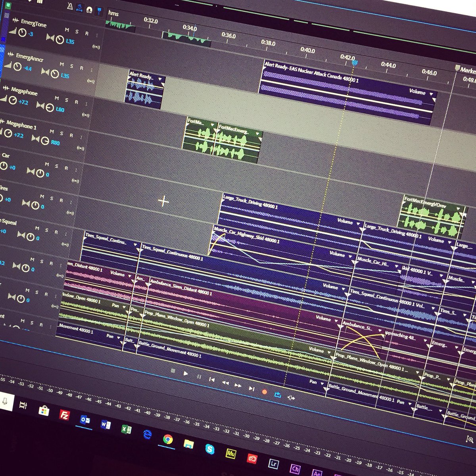Mute the Car track
The width and height of the screenshot is (476, 476).
point(46,164)
